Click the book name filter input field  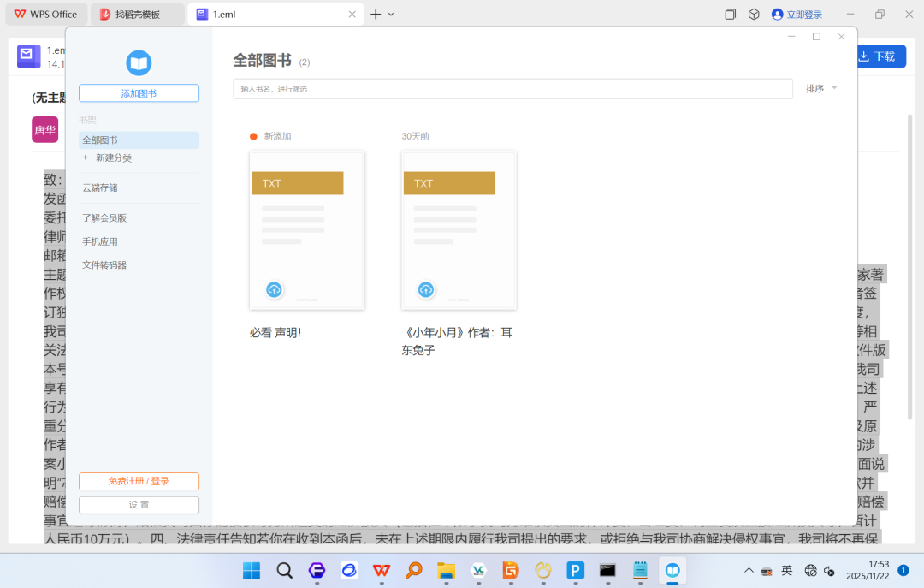(x=512, y=89)
